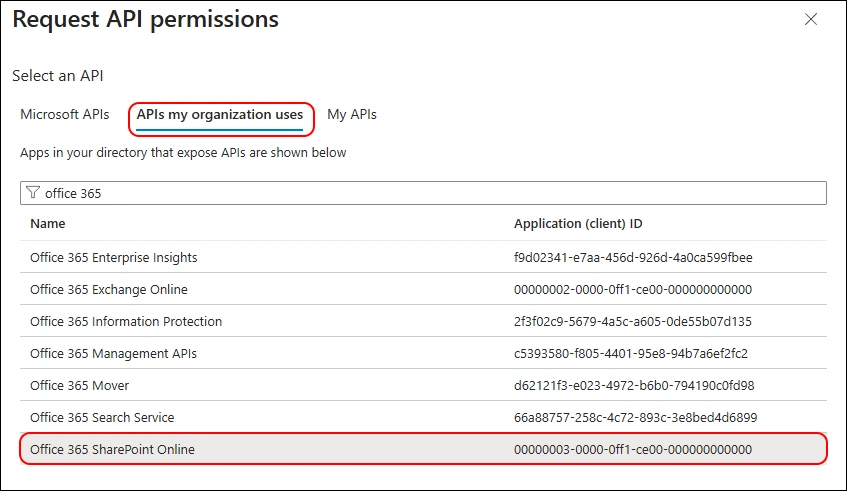Sort by the Name column header
This screenshot has width=847, height=491.
pos(48,224)
